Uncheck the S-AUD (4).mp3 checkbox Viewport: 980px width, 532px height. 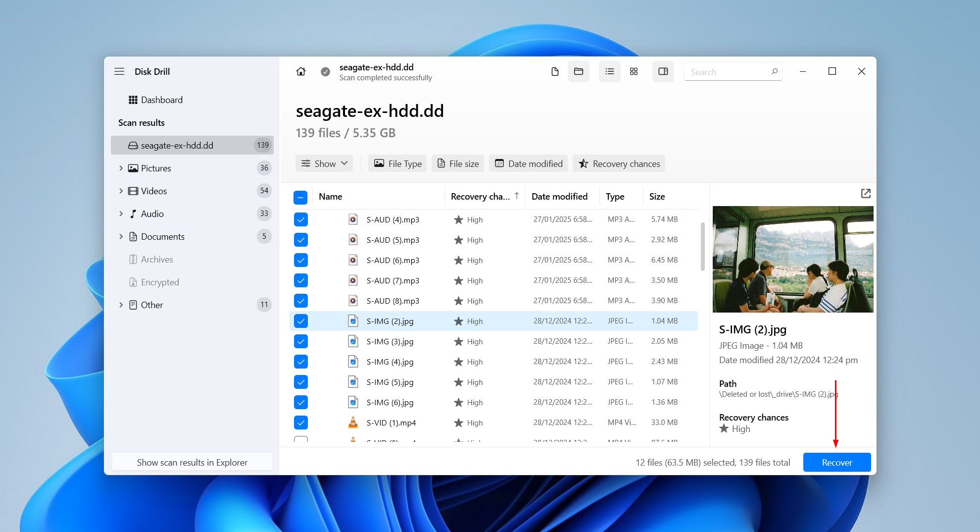(301, 219)
